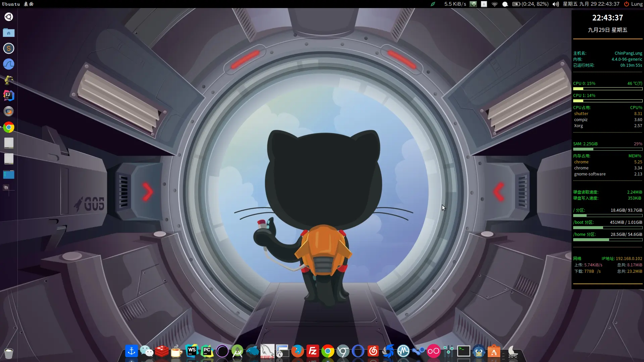Open Steam from the dock

point(418,351)
